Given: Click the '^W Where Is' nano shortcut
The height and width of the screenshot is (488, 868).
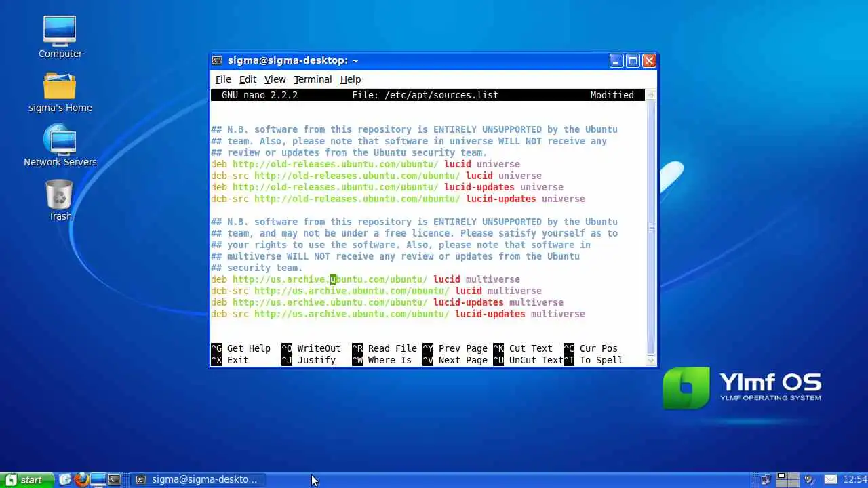Looking at the screenshot, I should [382, 360].
